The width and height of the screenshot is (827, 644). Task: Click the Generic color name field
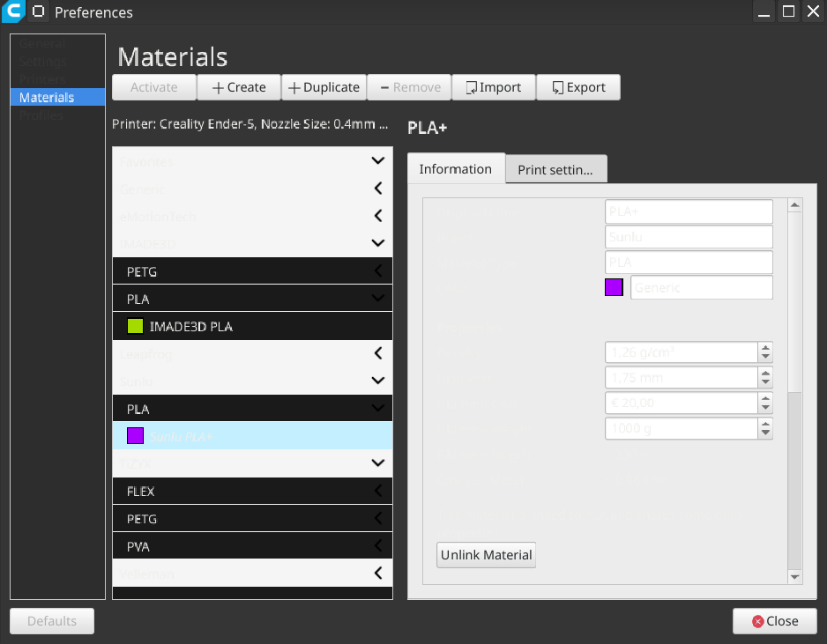(x=702, y=287)
